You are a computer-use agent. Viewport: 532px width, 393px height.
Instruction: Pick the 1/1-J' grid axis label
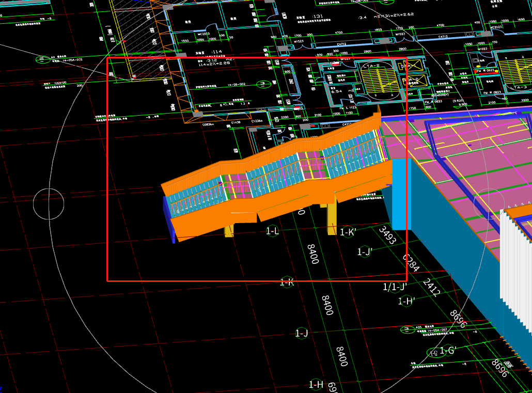tap(395, 287)
